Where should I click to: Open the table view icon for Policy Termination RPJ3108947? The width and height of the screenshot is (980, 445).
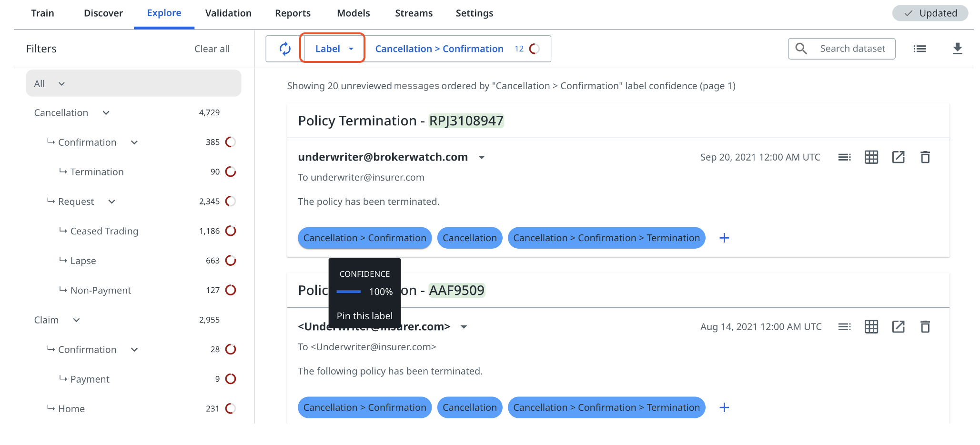871,157
